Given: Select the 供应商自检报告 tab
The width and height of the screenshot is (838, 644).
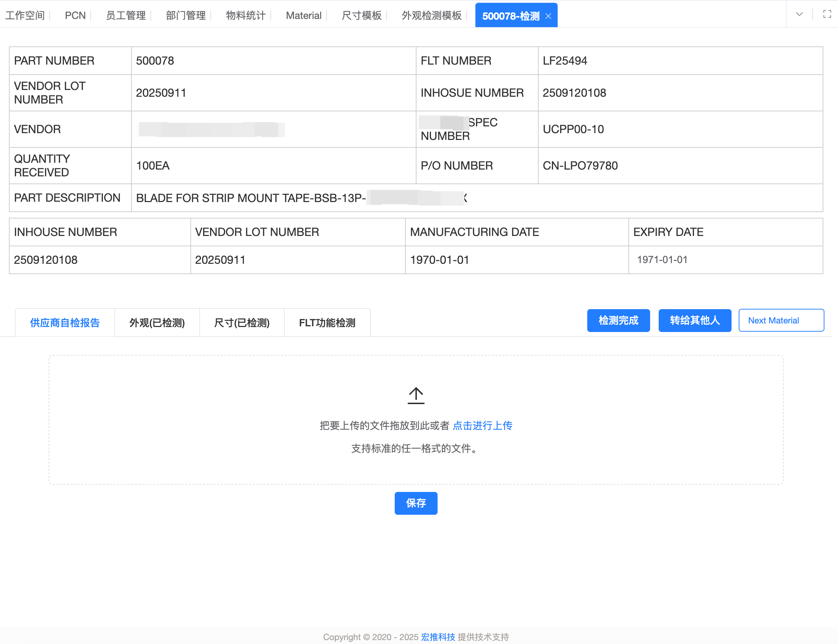Looking at the screenshot, I should click(65, 323).
